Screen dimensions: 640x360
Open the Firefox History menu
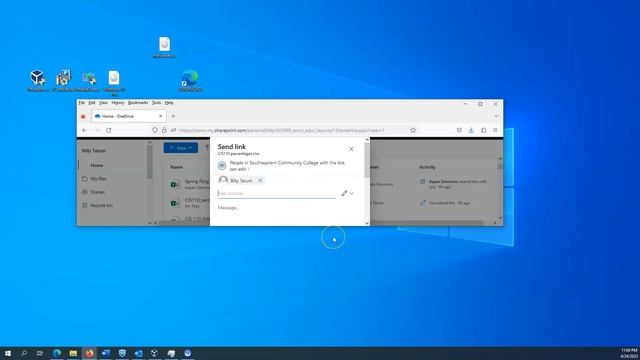pos(118,103)
